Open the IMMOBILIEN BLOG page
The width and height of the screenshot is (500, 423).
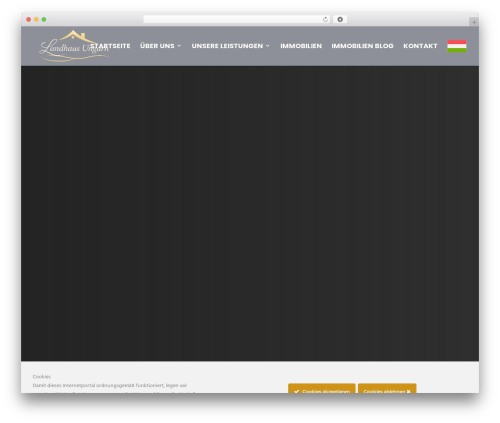[362, 46]
